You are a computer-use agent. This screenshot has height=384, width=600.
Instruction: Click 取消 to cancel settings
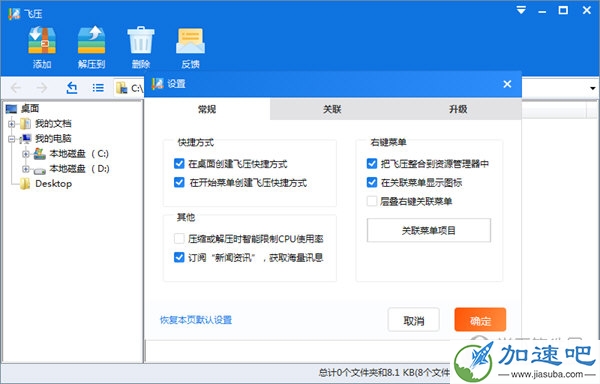tap(414, 320)
